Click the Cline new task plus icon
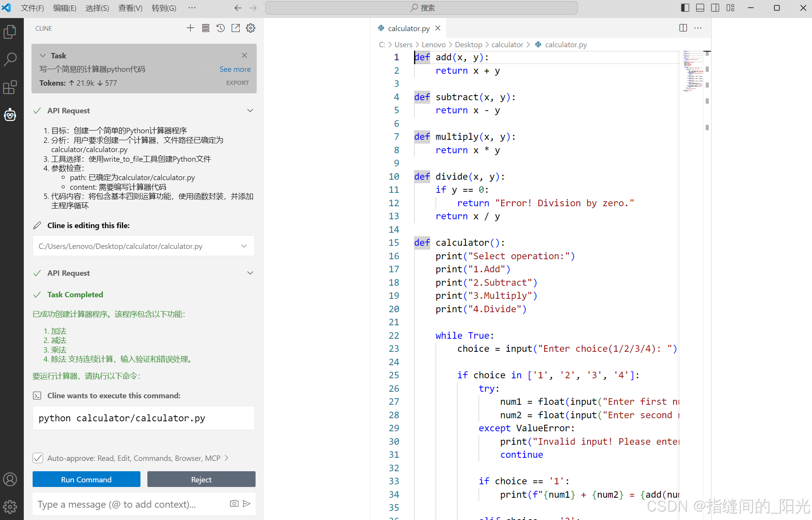The image size is (812, 520). pyautogui.click(x=190, y=28)
